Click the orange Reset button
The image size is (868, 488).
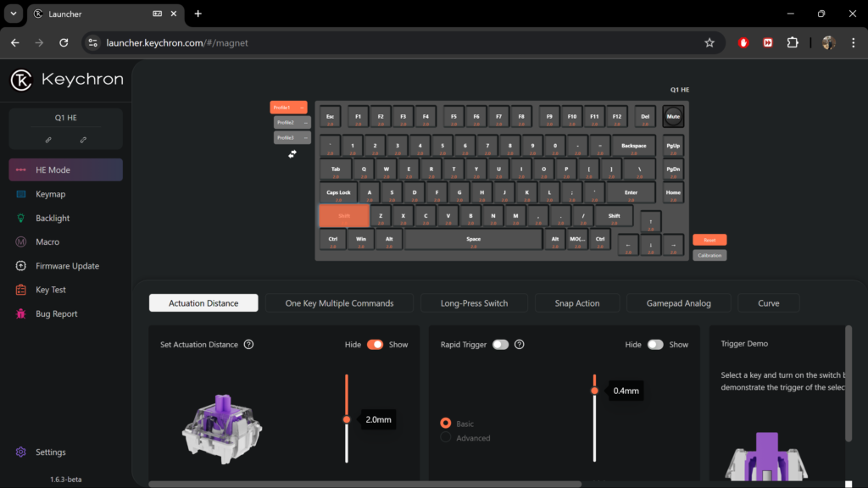[709, 240]
